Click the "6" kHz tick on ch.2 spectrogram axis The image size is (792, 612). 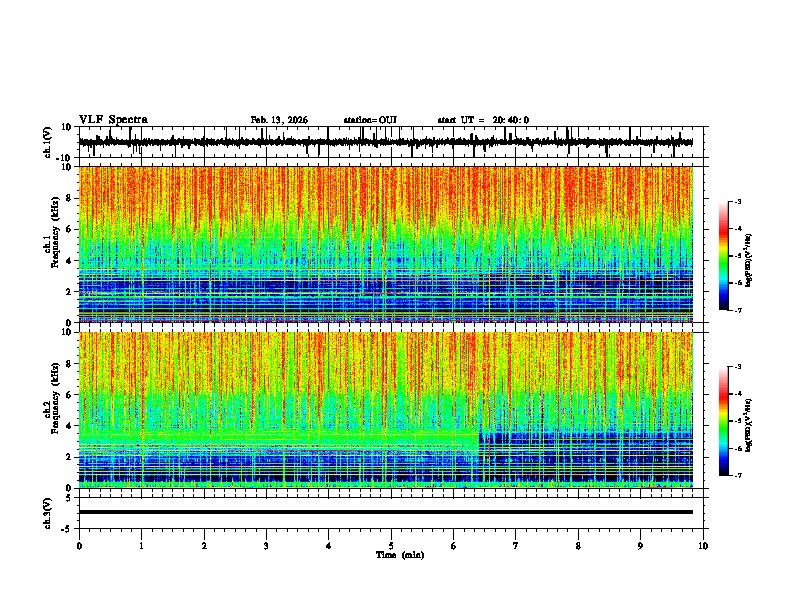coord(69,395)
